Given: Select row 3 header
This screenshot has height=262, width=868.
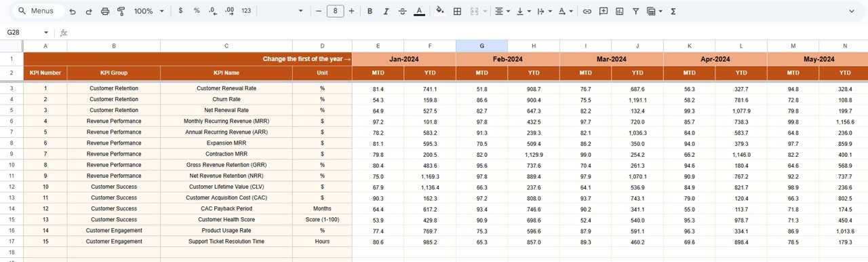Looking at the screenshot, I should [x=12, y=88].
